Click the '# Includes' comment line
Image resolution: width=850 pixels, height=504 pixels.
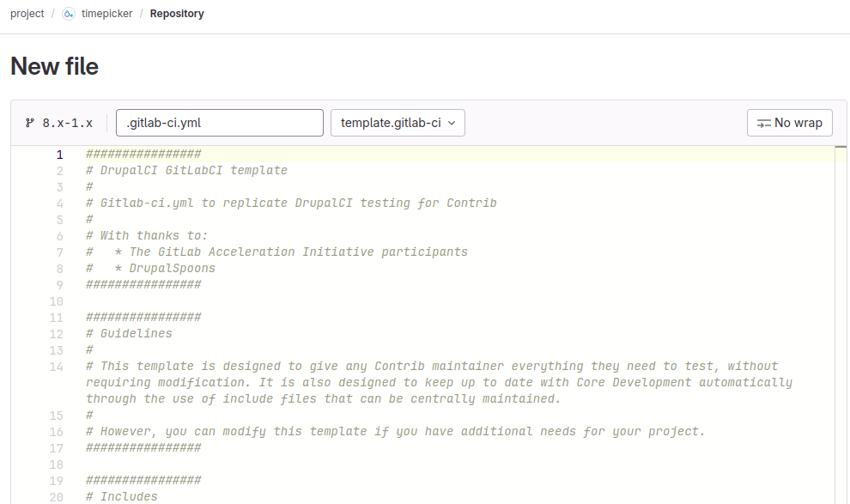click(x=121, y=496)
